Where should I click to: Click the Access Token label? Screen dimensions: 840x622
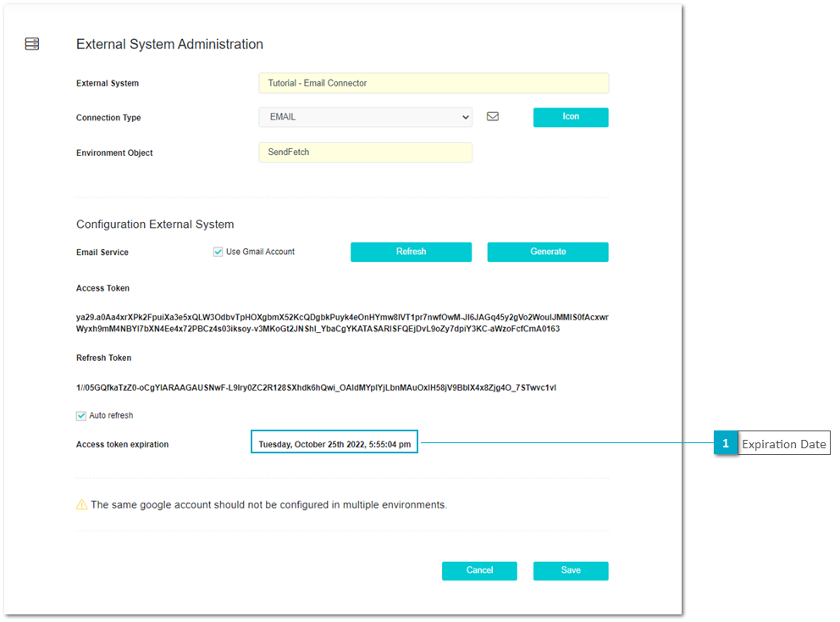point(102,288)
